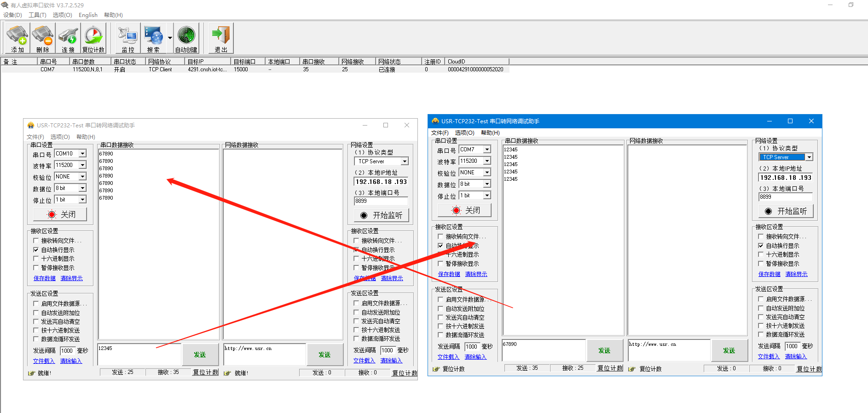This screenshot has height=413, width=868.
Task: Click 清除显示 link in left serial receive settings
Action: (71, 278)
